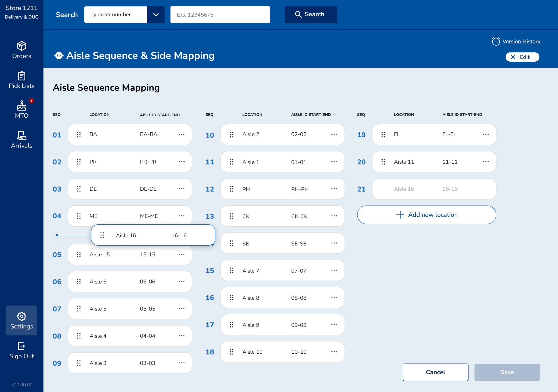Expand the search type dropdown arrow

click(156, 15)
